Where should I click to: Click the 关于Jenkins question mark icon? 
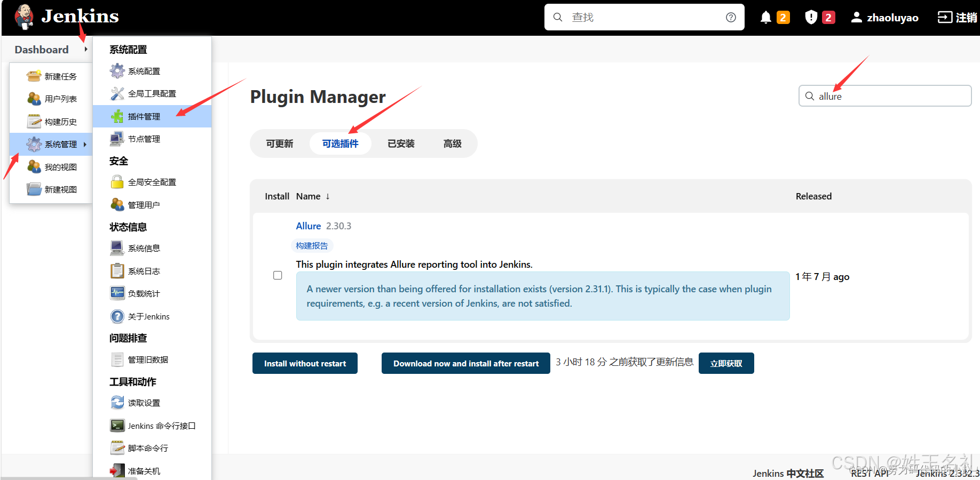tap(117, 316)
